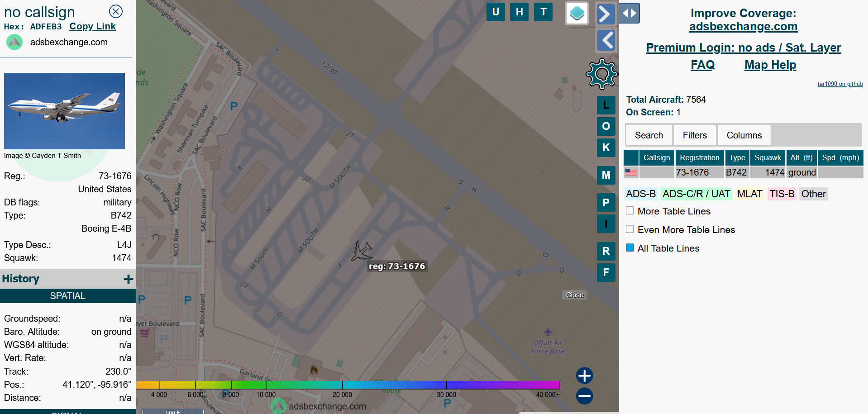Enable Even More Table Lines checkbox
Image resolution: width=868 pixels, height=414 pixels.
630,229
